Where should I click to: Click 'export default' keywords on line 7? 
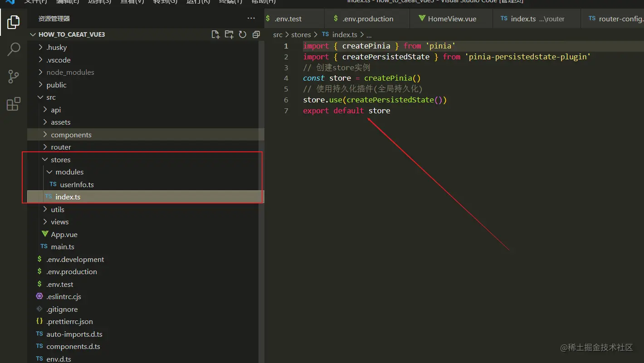pyautogui.click(x=333, y=111)
